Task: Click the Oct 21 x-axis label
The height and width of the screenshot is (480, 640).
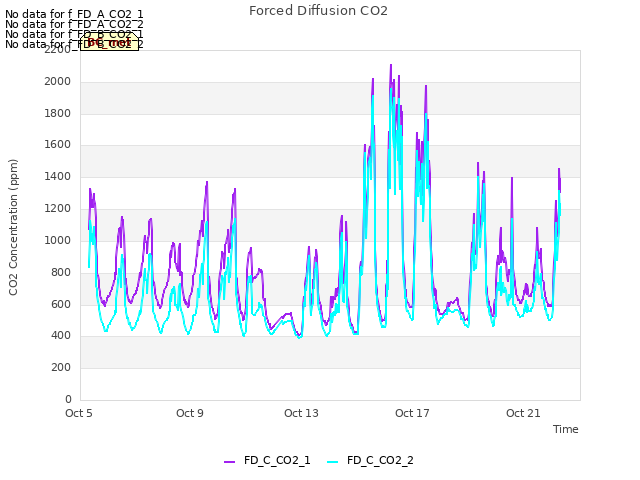Action: [x=523, y=413]
